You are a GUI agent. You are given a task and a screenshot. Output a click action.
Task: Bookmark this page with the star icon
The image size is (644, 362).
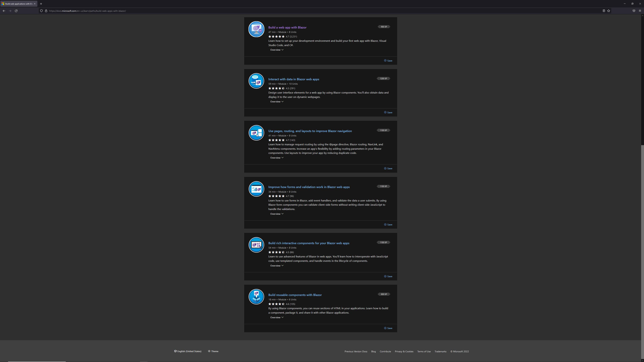[x=608, y=11]
